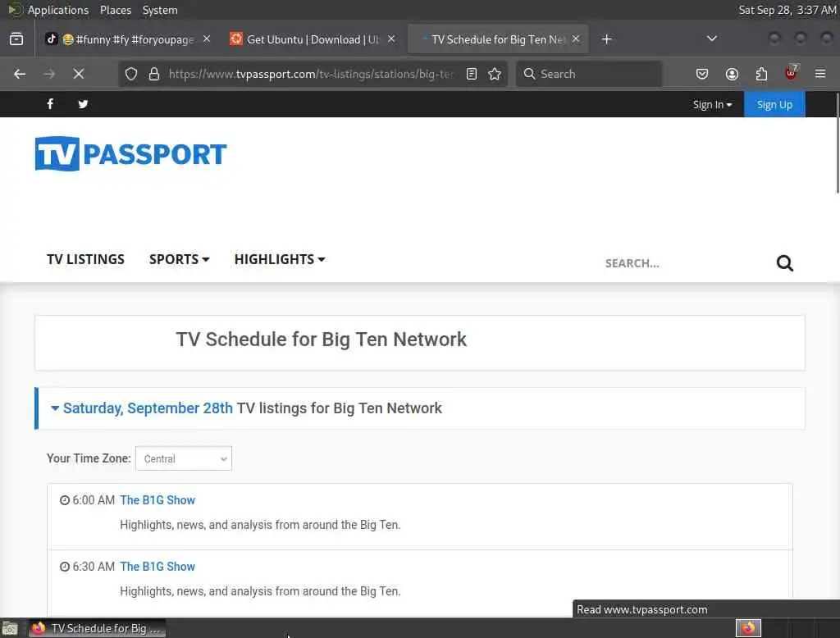Click the page vertical scrollbar

[838, 143]
